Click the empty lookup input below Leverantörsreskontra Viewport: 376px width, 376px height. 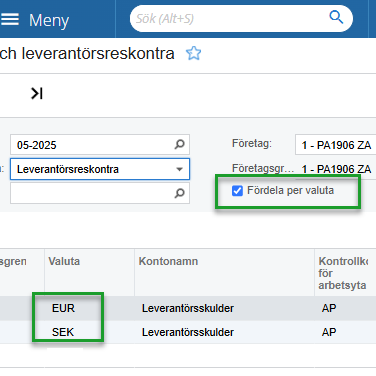(92, 193)
